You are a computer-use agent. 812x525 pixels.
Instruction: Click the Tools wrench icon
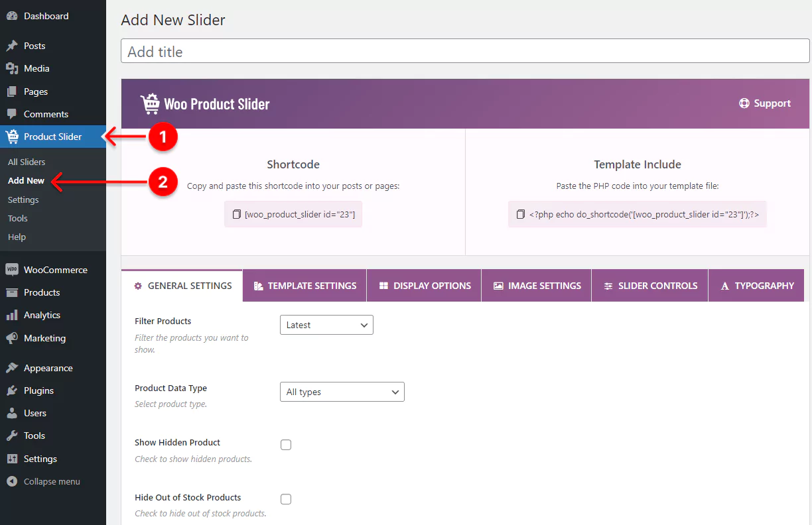click(12, 436)
